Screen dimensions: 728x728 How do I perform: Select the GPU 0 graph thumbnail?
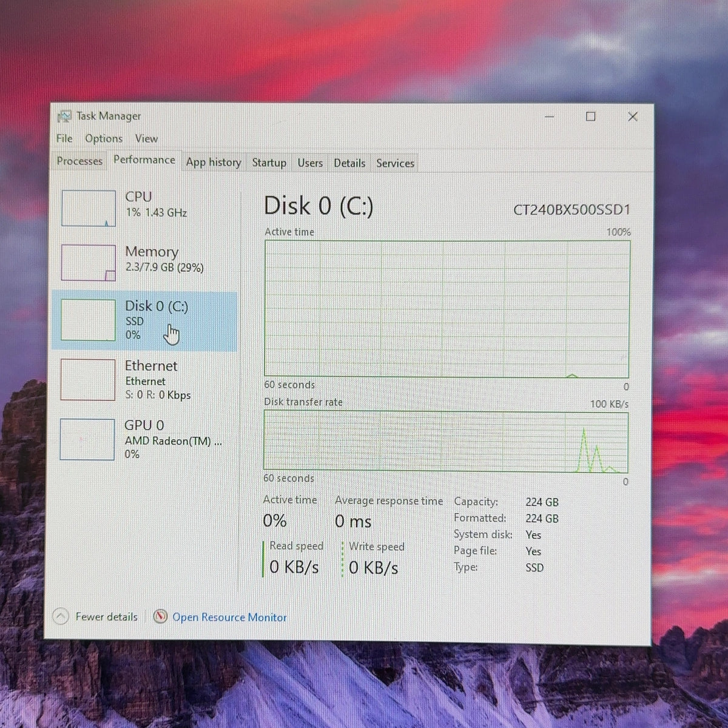87,439
